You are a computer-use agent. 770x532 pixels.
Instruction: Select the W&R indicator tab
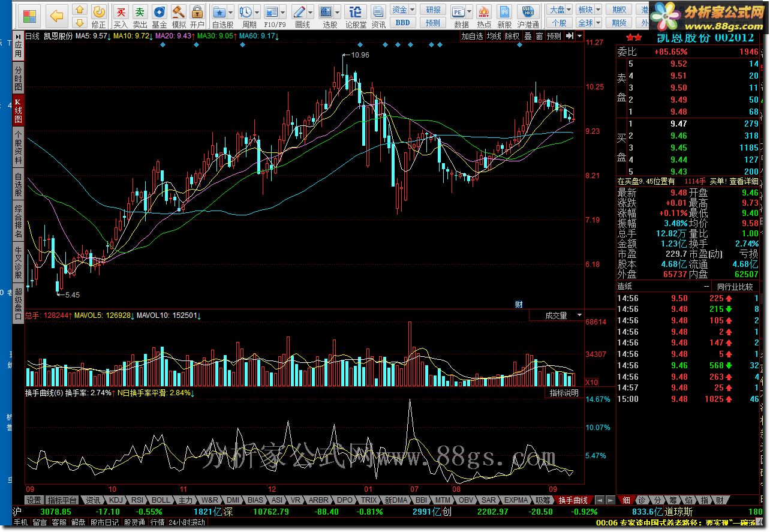coord(210,500)
